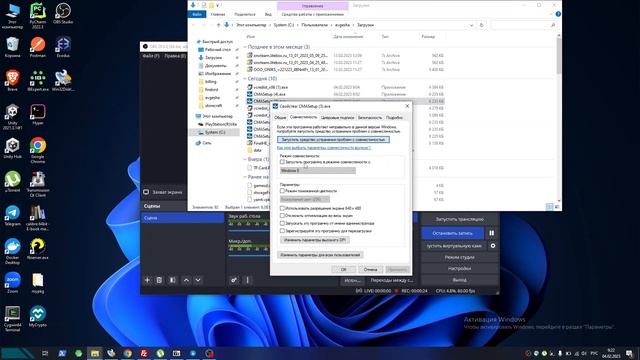Run the compatibility troubleshooter button
The height and width of the screenshot is (360, 640).
(x=333, y=140)
